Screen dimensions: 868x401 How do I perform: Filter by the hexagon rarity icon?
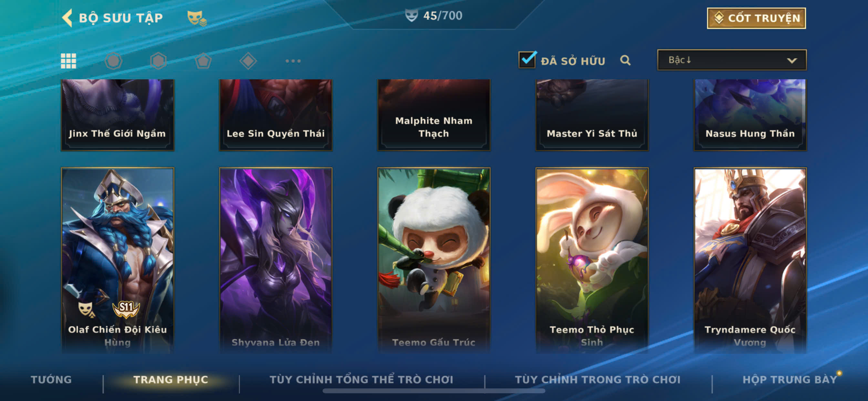pyautogui.click(x=158, y=61)
